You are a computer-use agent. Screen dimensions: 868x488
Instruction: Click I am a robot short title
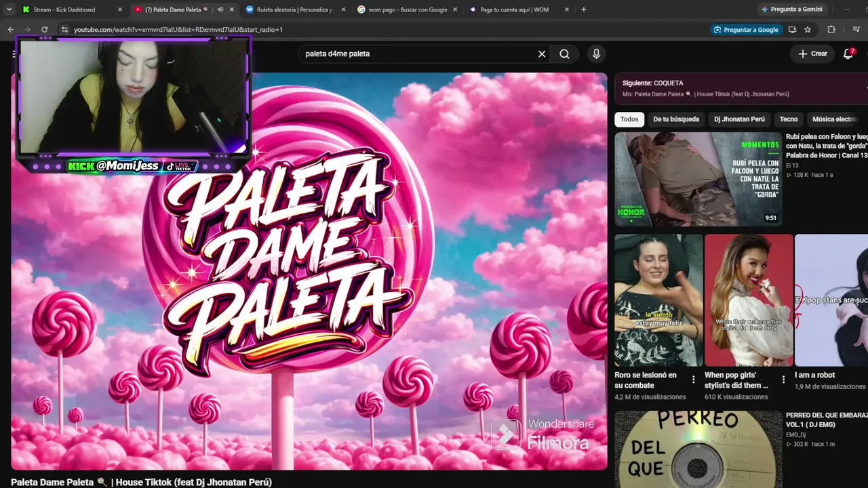(815, 375)
